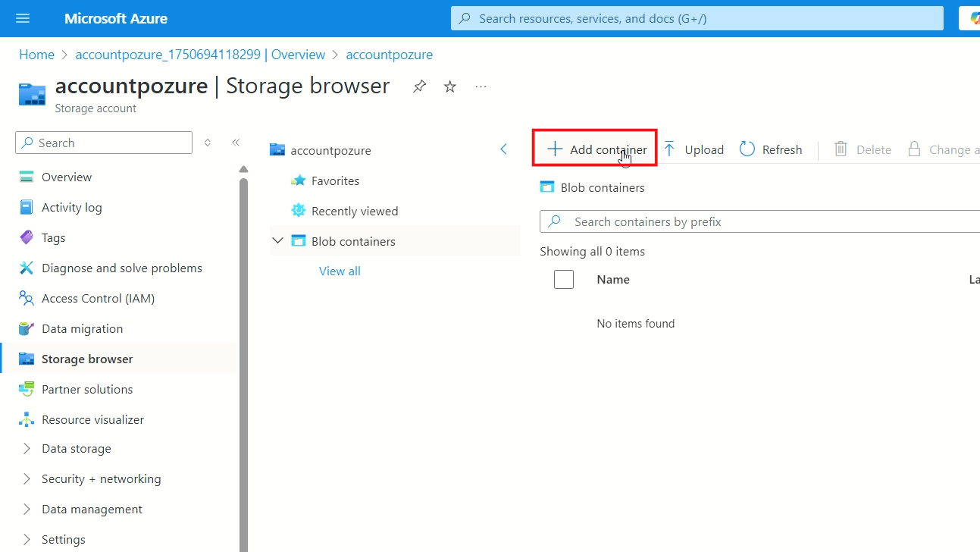Image resolution: width=980 pixels, height=552 pixels.
Task: Collapse the left sidebar menu
Action: coord(236,143)
